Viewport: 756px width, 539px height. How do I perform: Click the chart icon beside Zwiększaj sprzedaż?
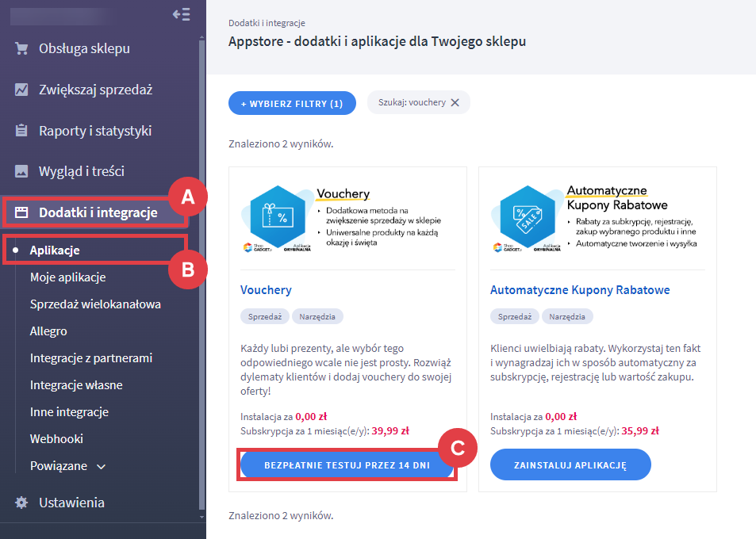coord(21,90)
